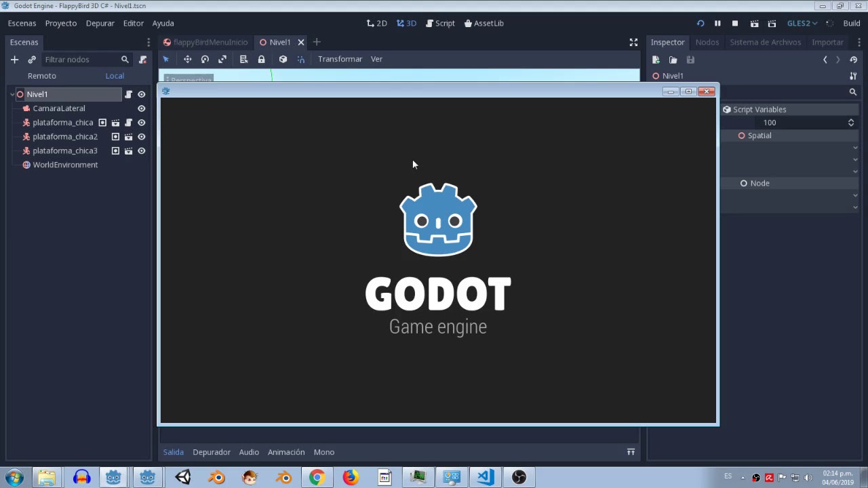Load a resource with Inspector folder icon
The image size is (868, 488).
673,60
